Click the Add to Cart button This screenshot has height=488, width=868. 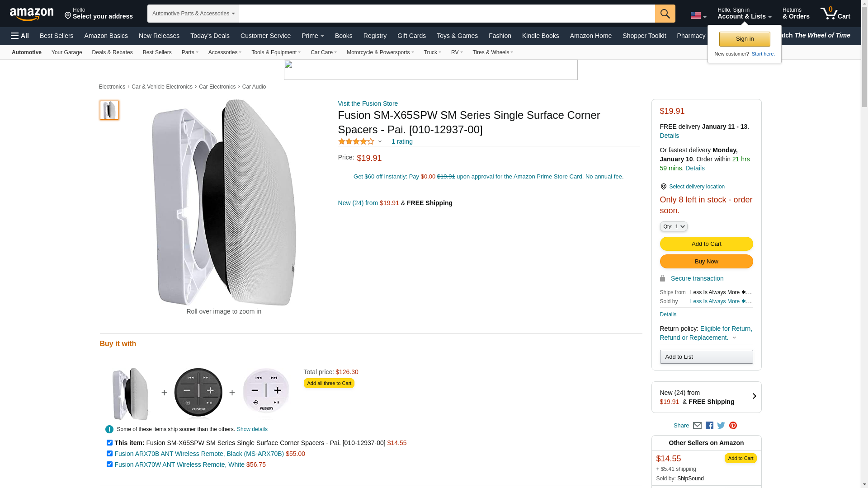point(706,244)
